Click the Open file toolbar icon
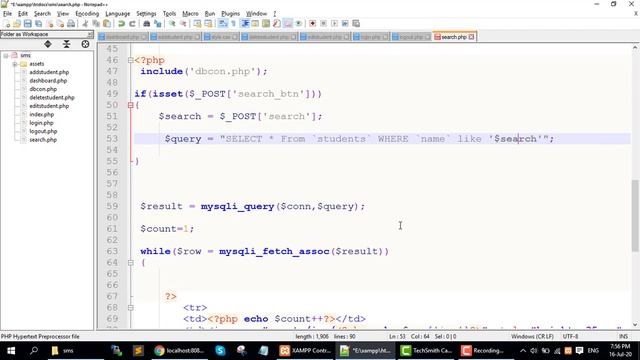The image size is (640, 360). tap(17, 24)
